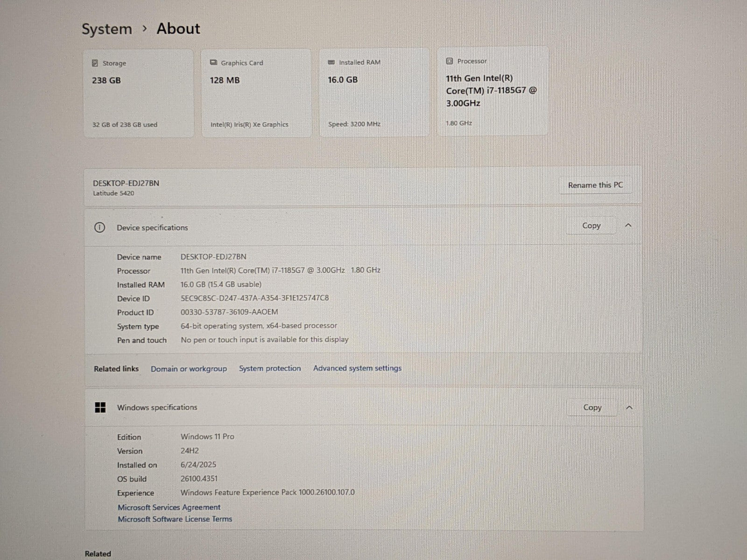Copy the device specifications
The image size is (747, 560).
[591, 226]
